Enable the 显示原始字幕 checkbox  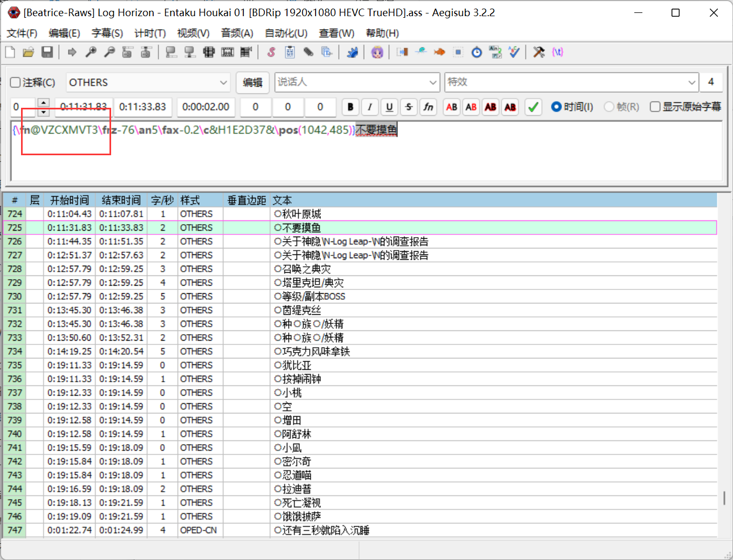point(655,107)
